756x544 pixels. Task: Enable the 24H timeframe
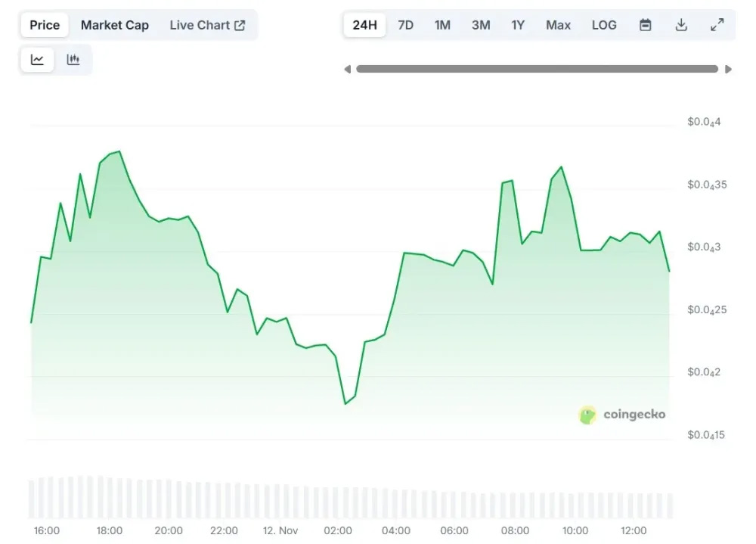pyautogui.click(x=364, y=24)
